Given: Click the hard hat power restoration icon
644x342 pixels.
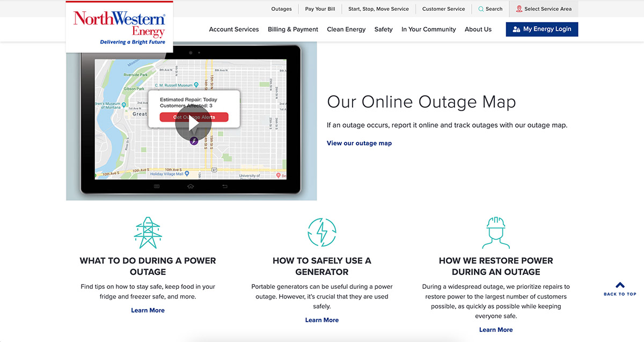Looking at the screenshot, I should pos(496,232).
